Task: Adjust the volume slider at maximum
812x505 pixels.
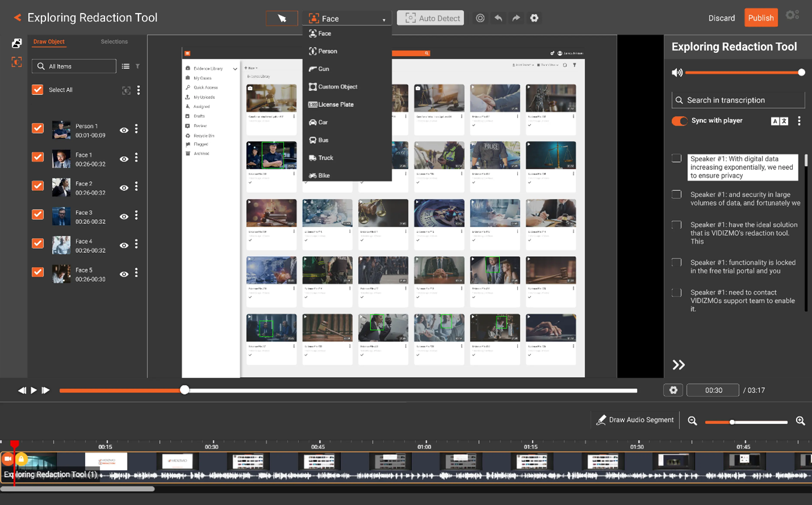Action: pos(801,72)
